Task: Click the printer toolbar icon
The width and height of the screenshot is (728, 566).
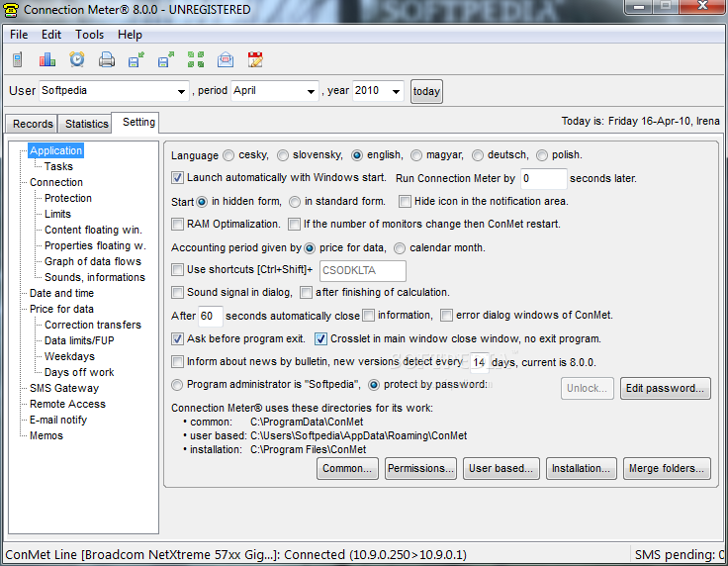Action: click(x=106, y=60)
